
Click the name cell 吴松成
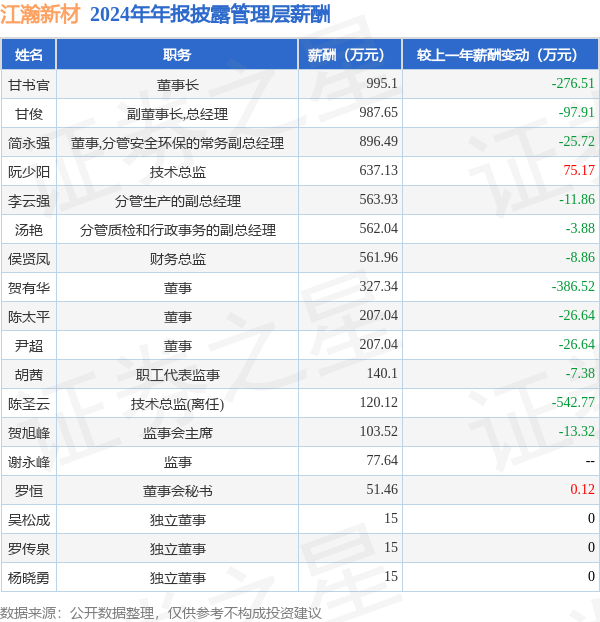point(29,520)
